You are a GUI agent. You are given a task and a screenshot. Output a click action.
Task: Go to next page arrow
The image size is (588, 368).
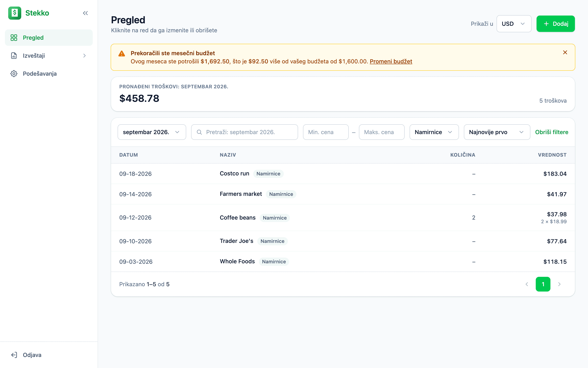tap(559, 284)
